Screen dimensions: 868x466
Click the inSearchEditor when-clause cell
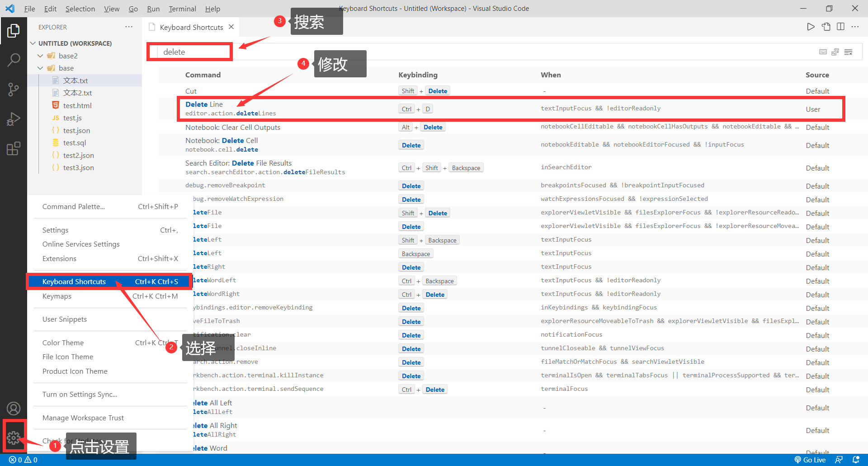click(x=566, y=167)
